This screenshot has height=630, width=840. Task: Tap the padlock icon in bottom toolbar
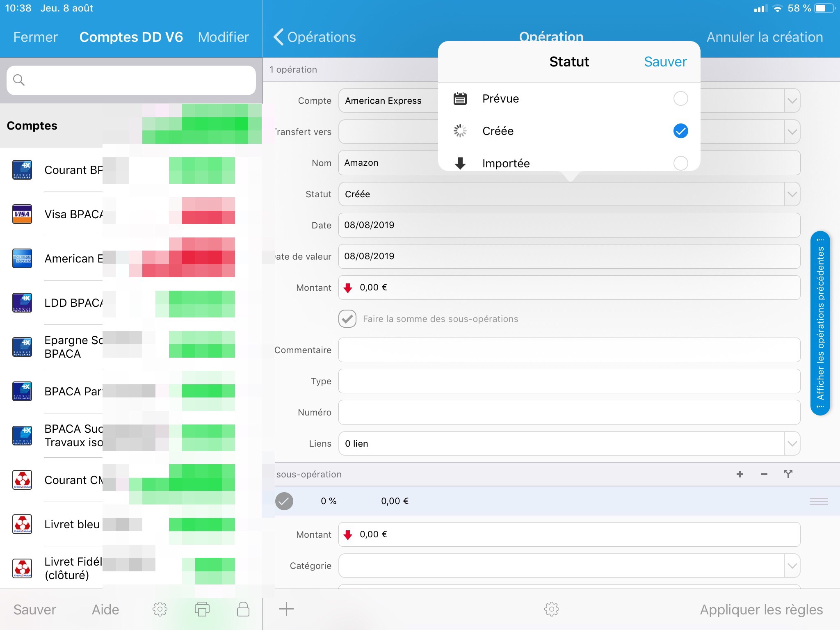point(243,609)
